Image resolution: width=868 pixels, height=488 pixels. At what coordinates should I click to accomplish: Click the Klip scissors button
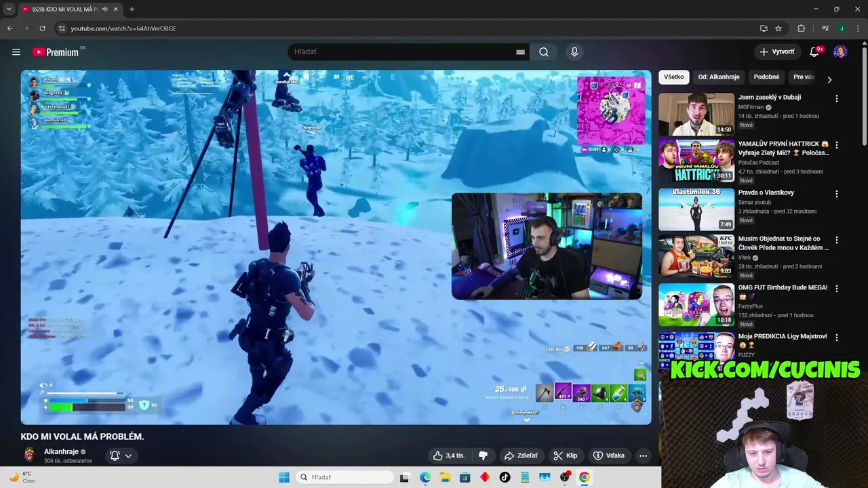[565, 455]
